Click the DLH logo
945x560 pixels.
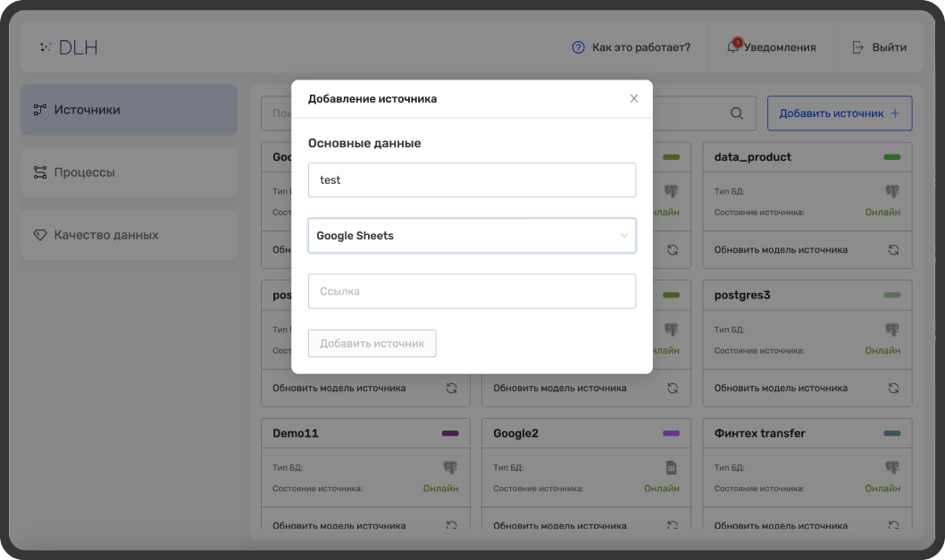point(69,47)
